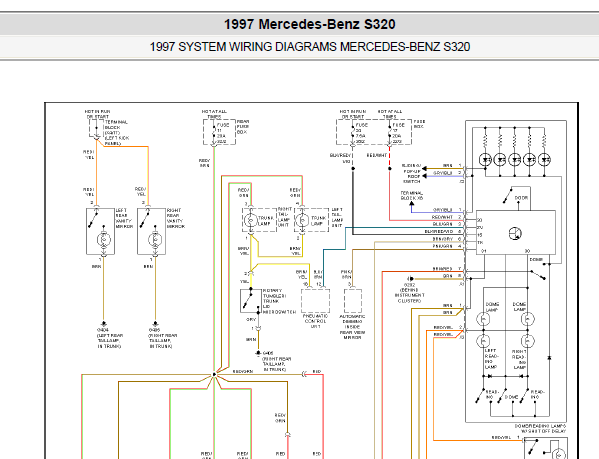This screenshot has width=599, height=459.
Task: Click the switch symbol in right vanity mirror
Action: click(x=144, y=220)
